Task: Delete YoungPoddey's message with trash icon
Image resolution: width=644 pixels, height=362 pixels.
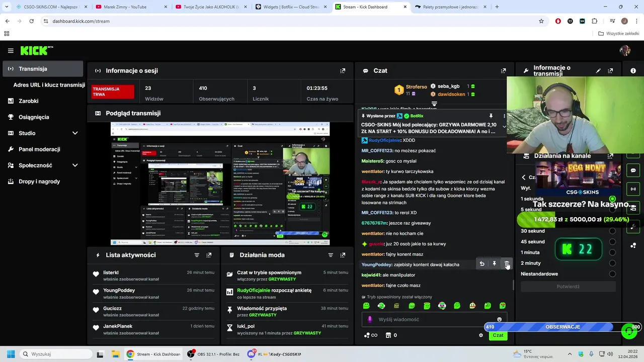Action: [x=507, y=264]
